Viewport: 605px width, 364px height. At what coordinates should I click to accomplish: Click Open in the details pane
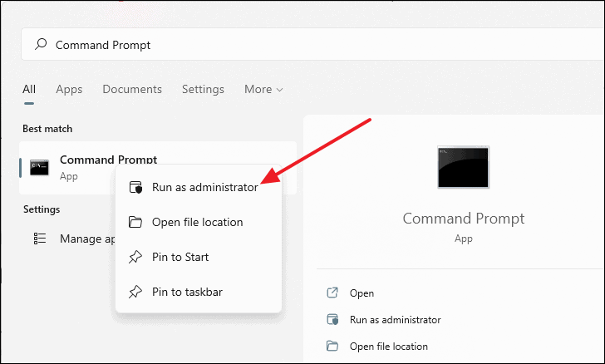[x=362, y=293]
